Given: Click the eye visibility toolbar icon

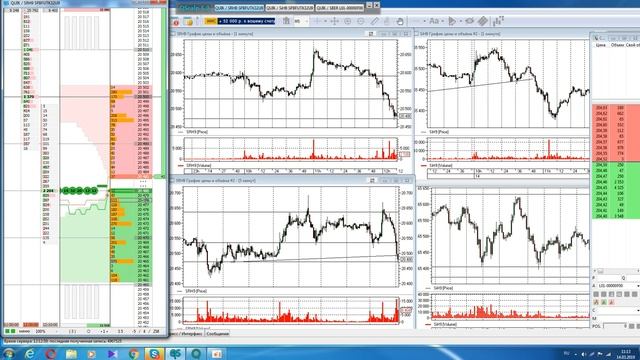Looking at the screenshot, I should click(470, 21).
